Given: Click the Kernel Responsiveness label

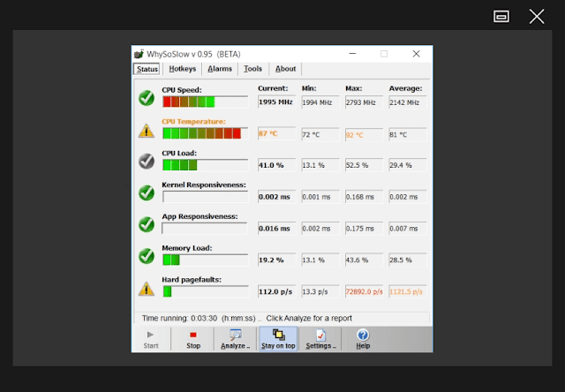Looking at the screenshot, I should tap(204, 185).
